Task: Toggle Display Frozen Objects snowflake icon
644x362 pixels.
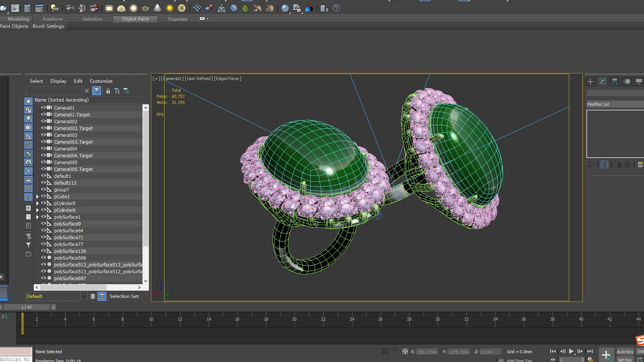Action: (x=29, y=188)
